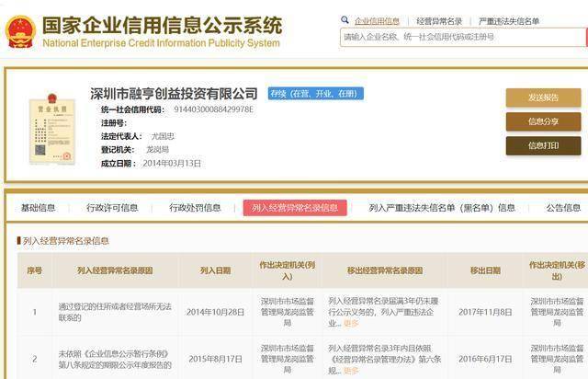Select the 列入经营异常名录信息 tab

[295, 208]
